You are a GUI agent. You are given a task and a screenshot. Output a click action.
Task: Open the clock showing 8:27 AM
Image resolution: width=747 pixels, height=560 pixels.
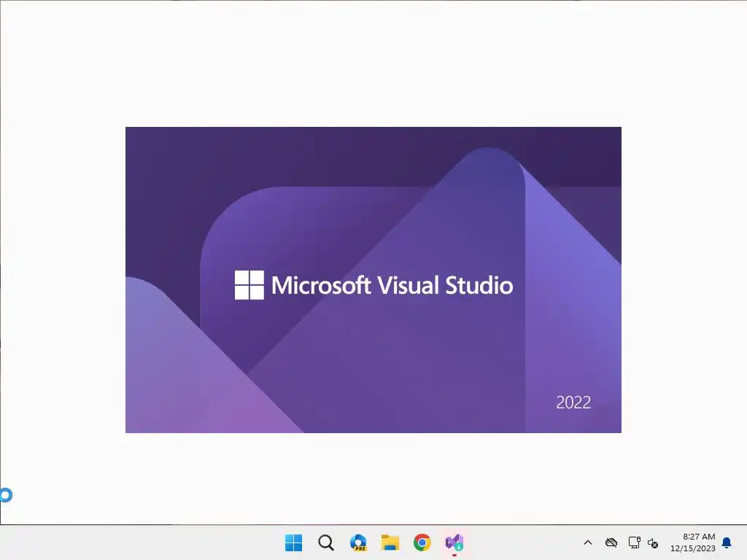click(x=693, y=542)
